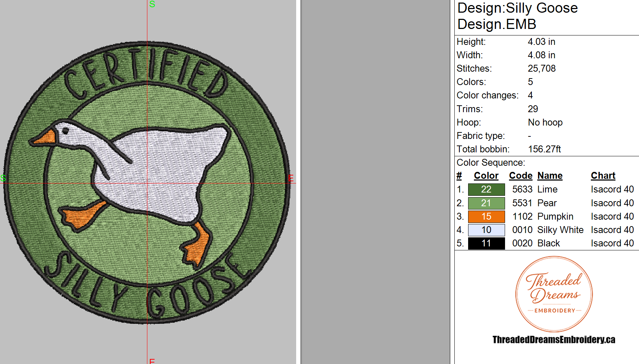Click the Silky White swatch numbered 10
The height and width of the screenshot is (364, 639).
(486, 230)
